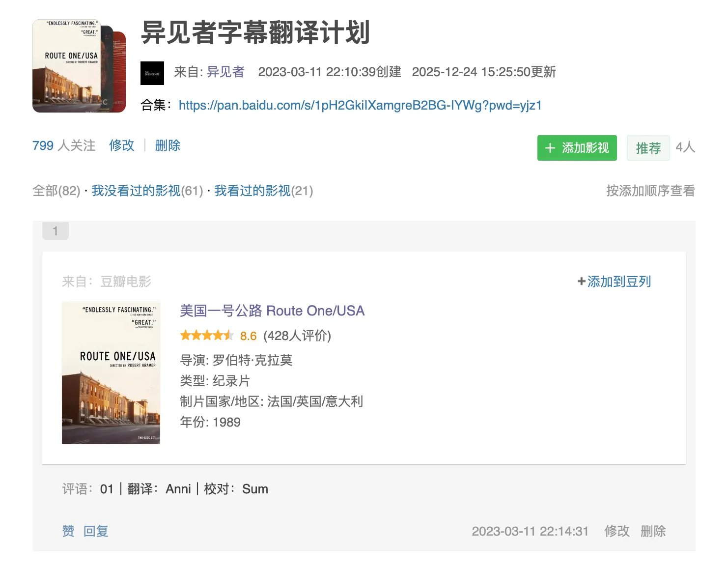Click the 799 followers count link
Screen dimensions: 728x570
[x=64, y=146]
